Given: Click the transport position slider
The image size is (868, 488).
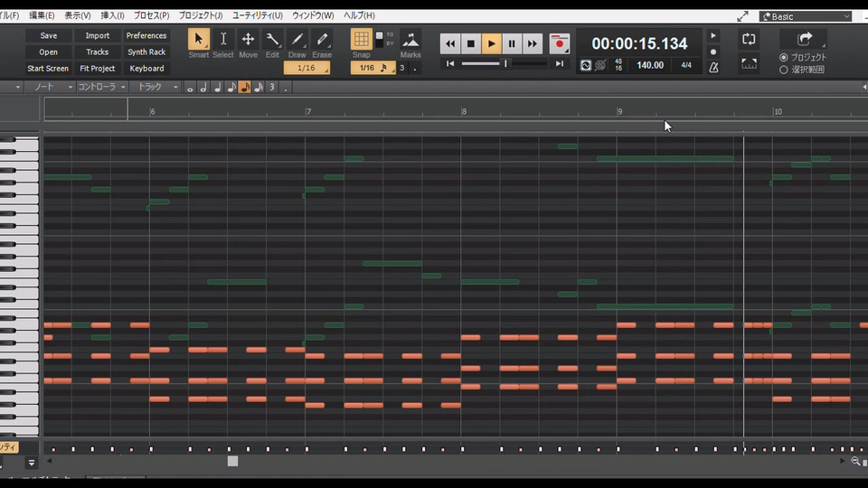Looking at the screenshot, I should [505, 64].
